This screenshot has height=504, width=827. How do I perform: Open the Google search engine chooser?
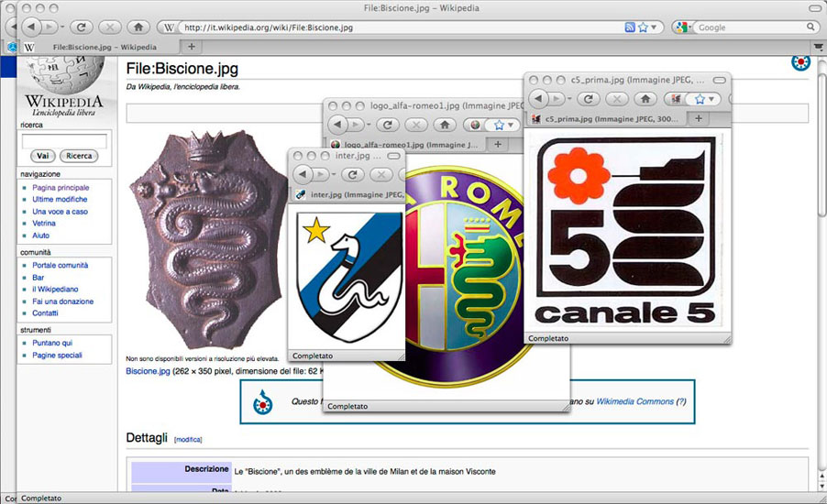[x=682, y=27]
